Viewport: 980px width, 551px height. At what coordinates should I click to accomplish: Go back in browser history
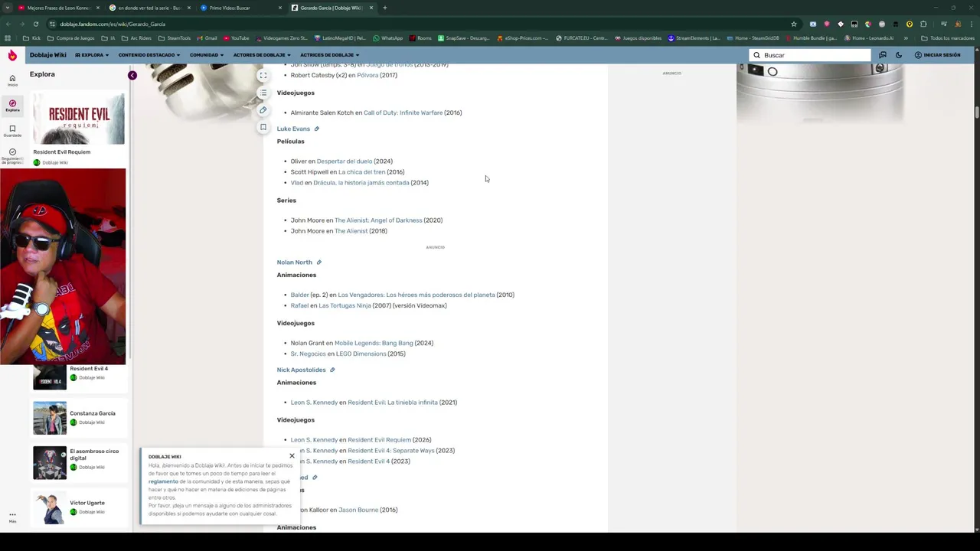(x=8, y=24)
